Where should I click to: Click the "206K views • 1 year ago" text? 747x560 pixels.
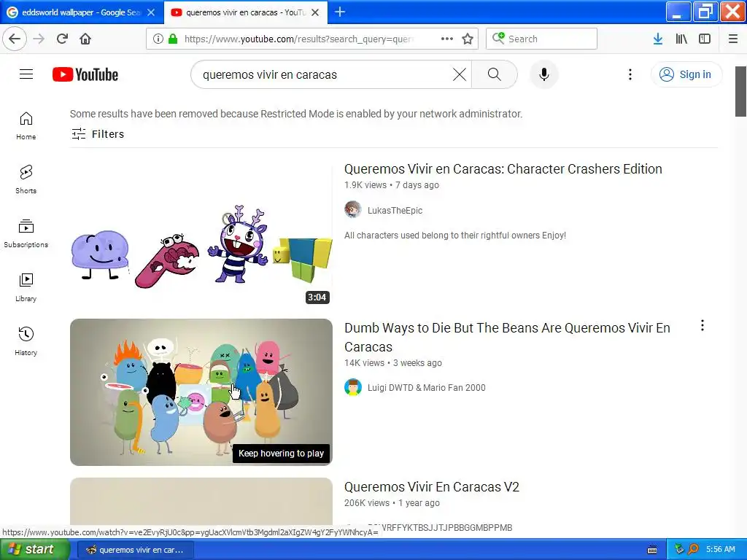(392, 503)
